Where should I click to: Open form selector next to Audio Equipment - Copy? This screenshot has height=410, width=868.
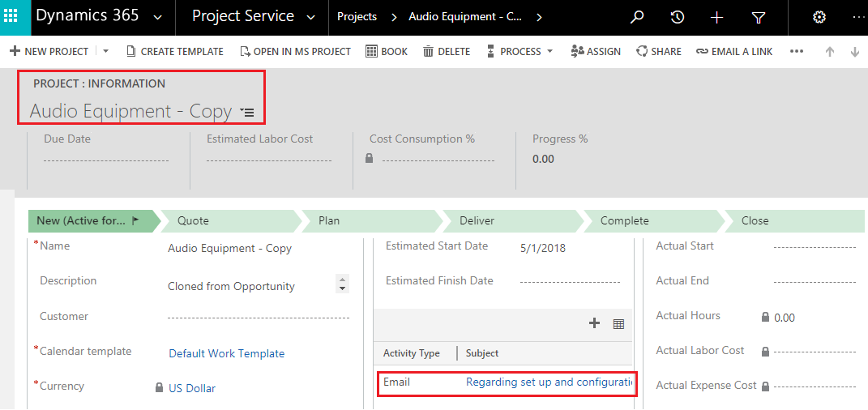coord(247,113)
